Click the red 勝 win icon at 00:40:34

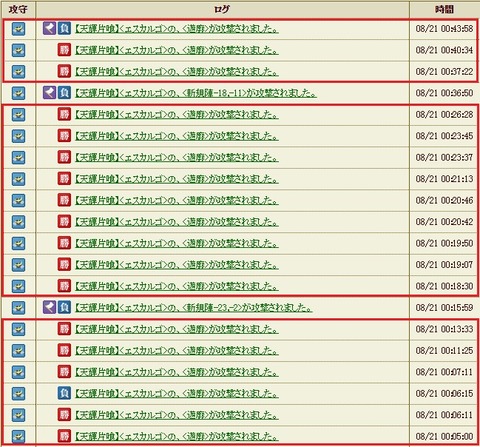tap(64, 50)
